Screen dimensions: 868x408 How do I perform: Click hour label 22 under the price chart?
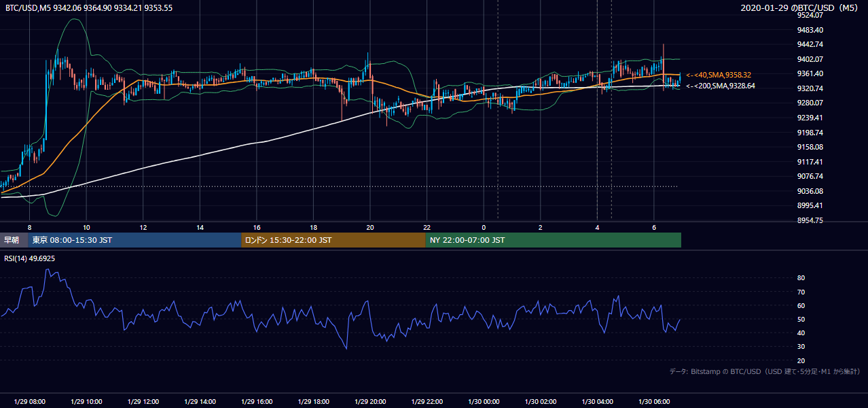tap(427, 227)
